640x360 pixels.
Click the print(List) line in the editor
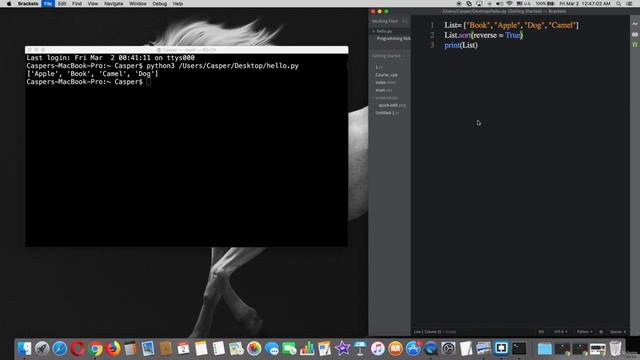click(461, 45)
